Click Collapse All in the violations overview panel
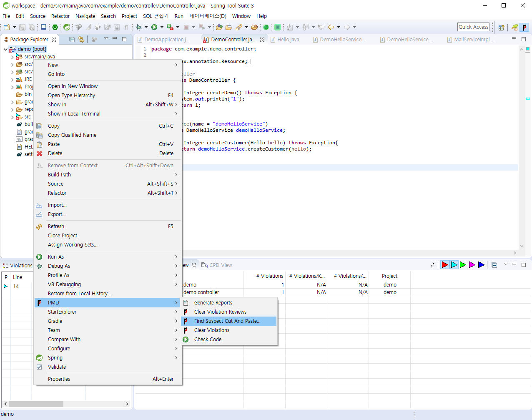Screen dimensions: 532x420 coord(494,265)
